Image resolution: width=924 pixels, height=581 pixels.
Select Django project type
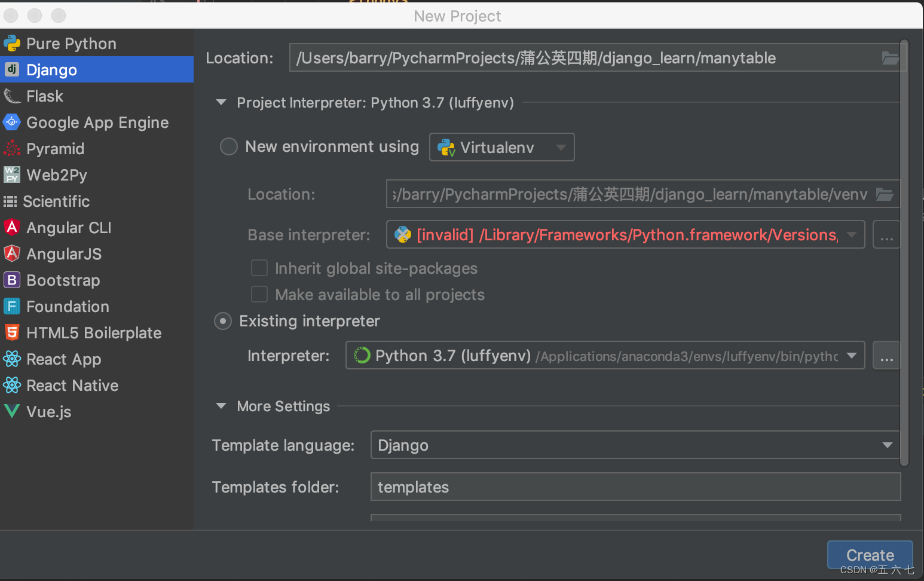coord(97,69)
